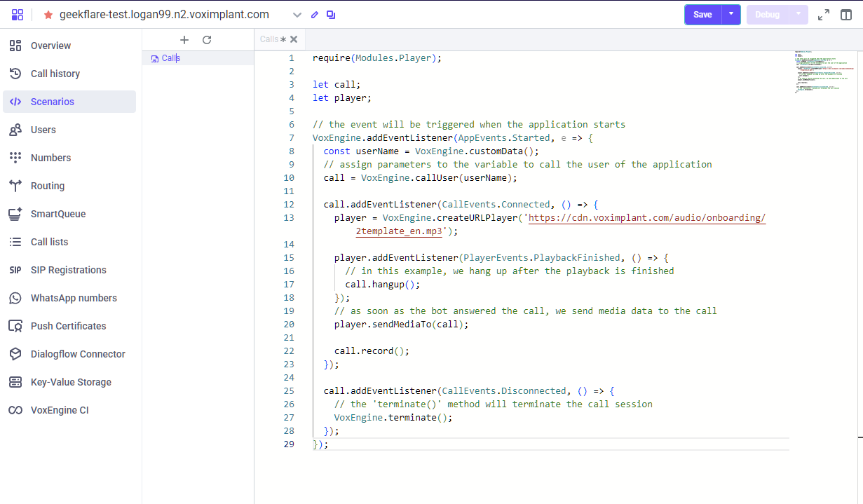Open the Save button dropdown arrow

coord(731,15)
